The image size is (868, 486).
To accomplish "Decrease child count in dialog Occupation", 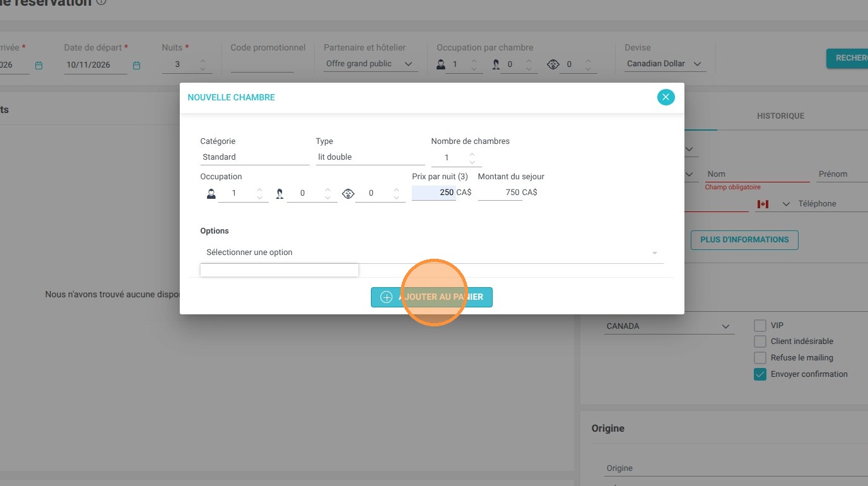I will coord(327,197).
